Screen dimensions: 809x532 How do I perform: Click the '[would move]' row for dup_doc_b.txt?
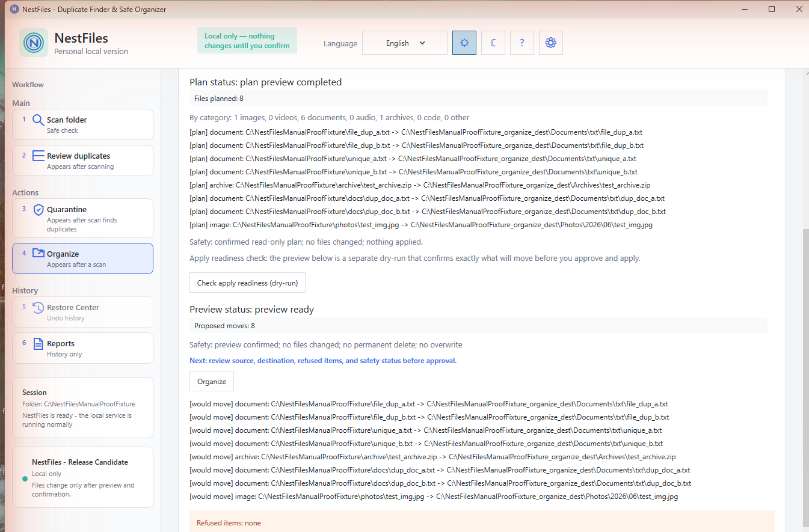[440, 483]
